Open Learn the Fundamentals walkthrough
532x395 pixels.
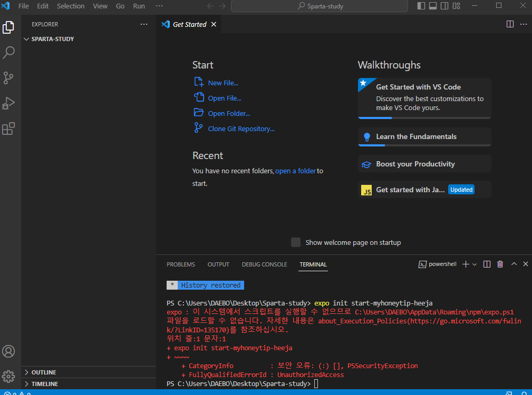click(x=424, y=137)
